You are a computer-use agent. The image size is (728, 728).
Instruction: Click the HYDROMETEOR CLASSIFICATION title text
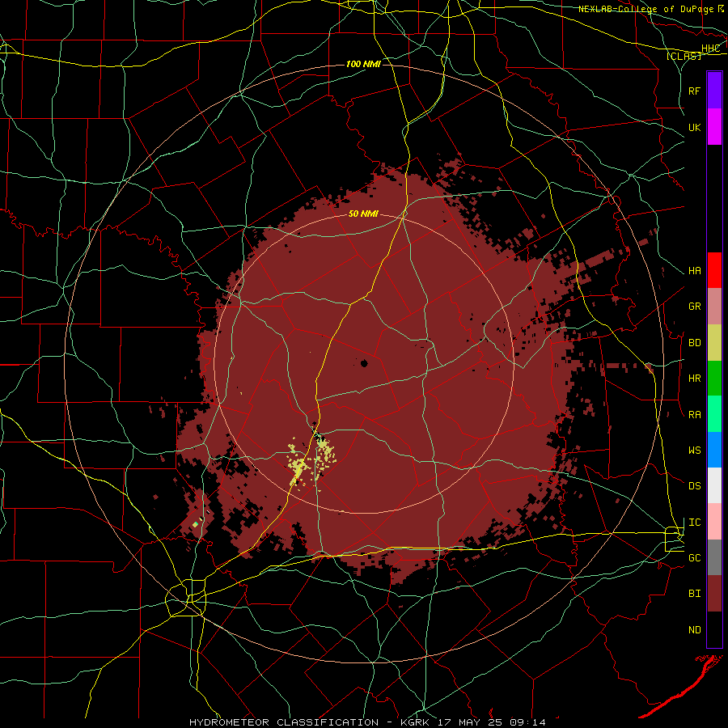point(284,722)
